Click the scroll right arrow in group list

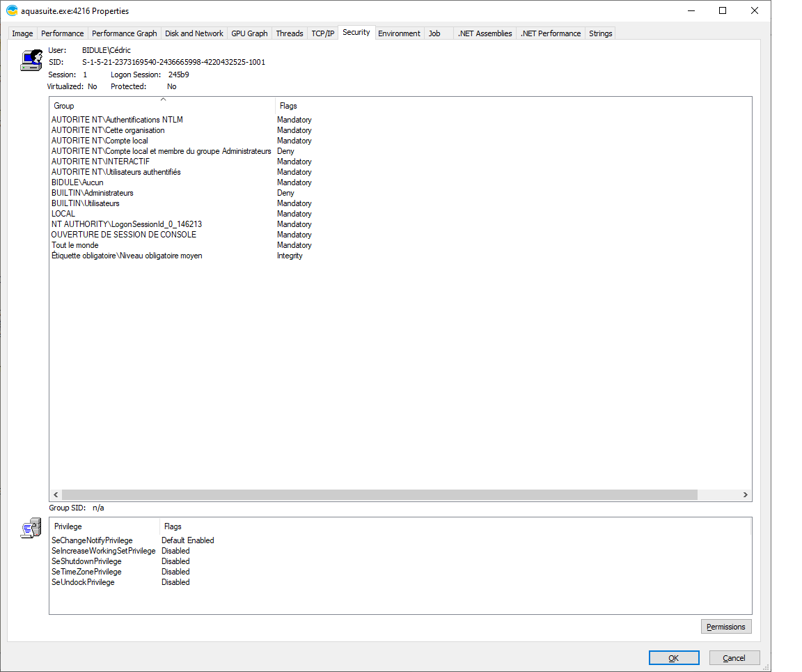point(745,494)
